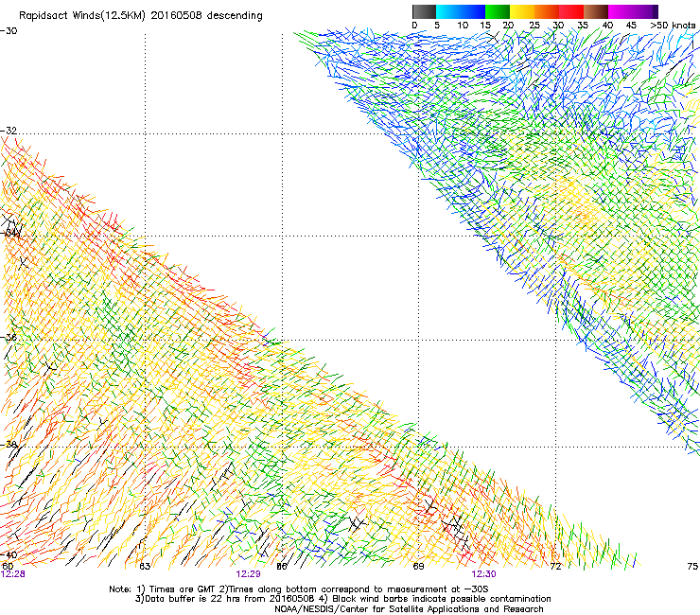Screen dimensions: 700x615
Task: Click the magenta 40-45 knots legend segment
Action: click(x=621, y=11)
